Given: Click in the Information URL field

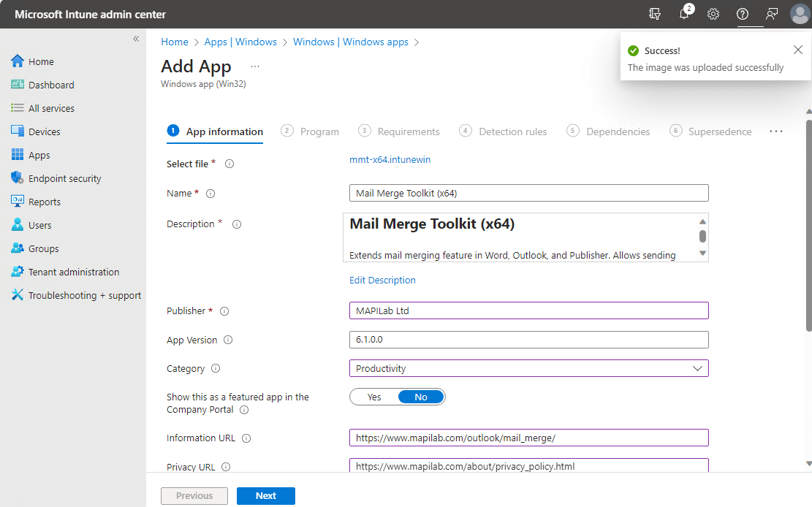Looking at the screenshot, I should pyautogui.click(x=528, y=438).
